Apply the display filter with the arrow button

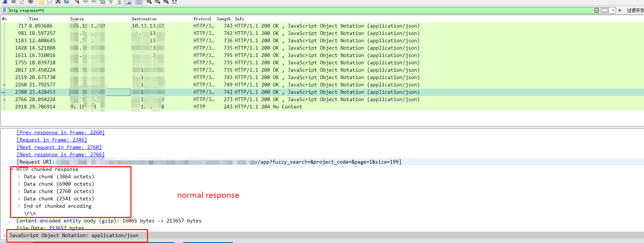pos(605,10)
